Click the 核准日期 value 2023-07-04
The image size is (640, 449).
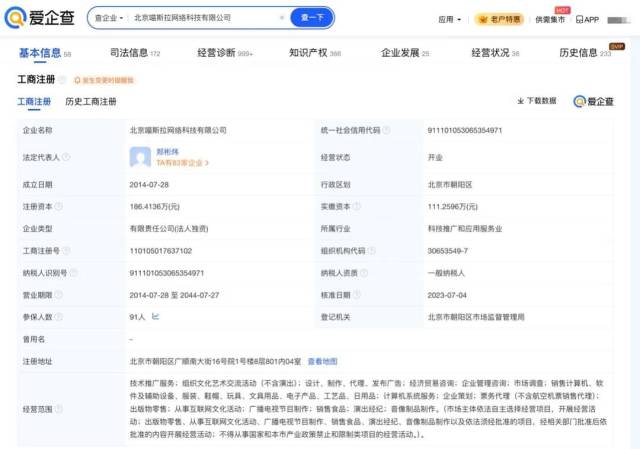click(447, 295)
